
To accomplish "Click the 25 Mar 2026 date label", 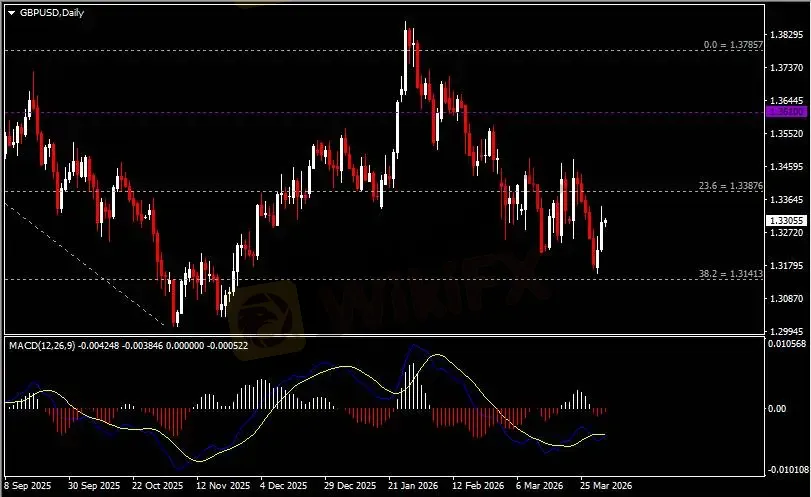I will click(x=606, y=486).
